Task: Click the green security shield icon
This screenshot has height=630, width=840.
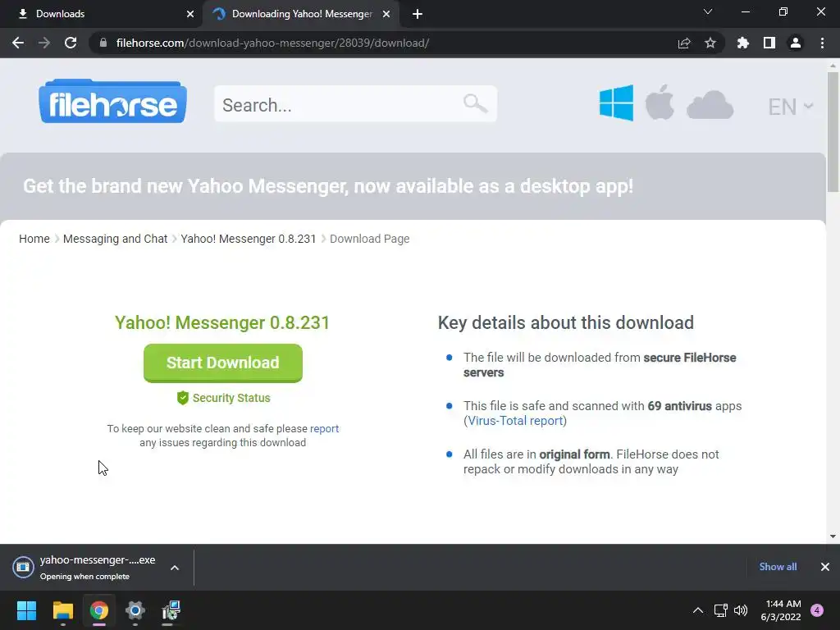Action: [x=183, y=398]
